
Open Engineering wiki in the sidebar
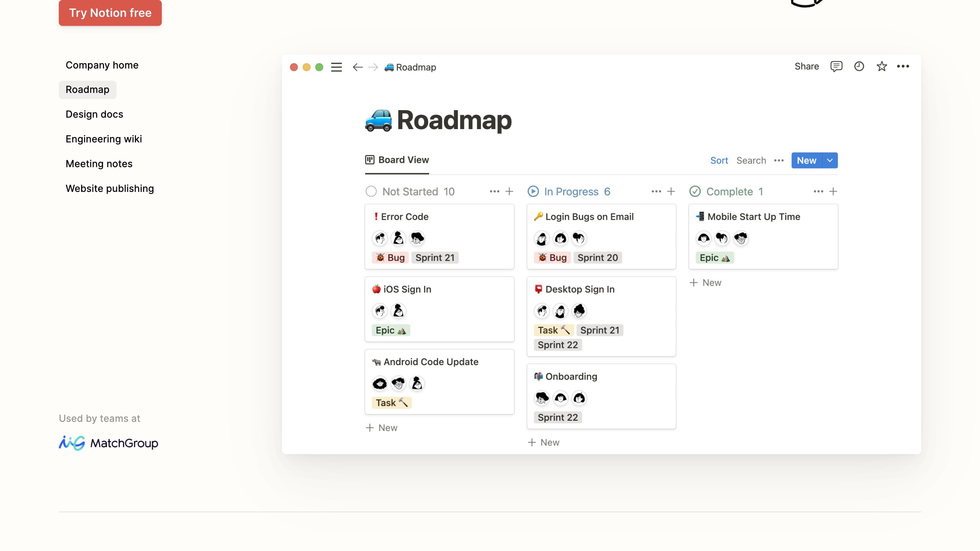(104, 139)
